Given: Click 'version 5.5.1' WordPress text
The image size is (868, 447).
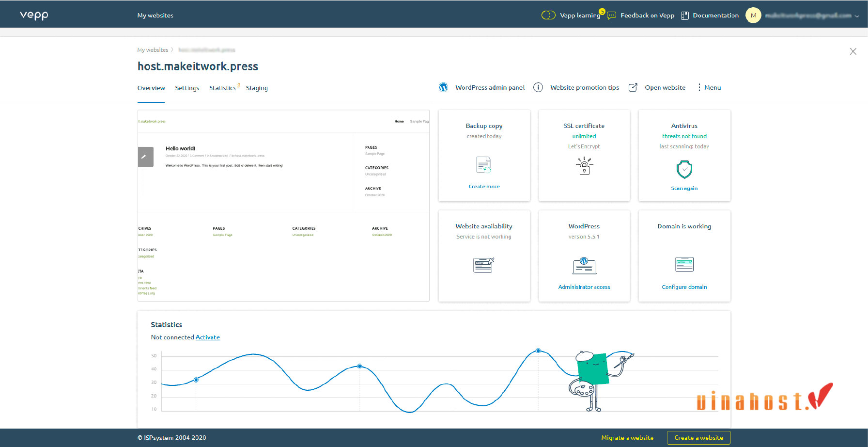Looking at the screenshot, I should click(x=584, y=237).
